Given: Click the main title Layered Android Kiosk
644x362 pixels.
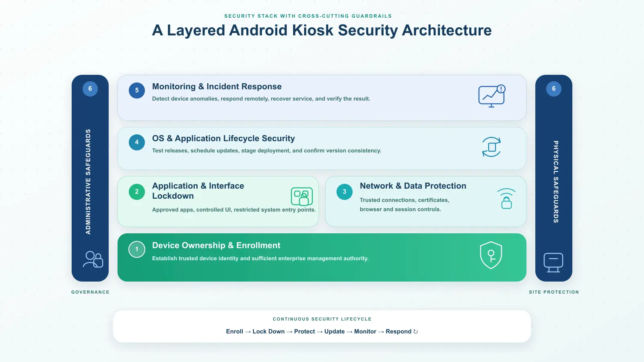Looking at the screenshot, I should coord(322,30).
